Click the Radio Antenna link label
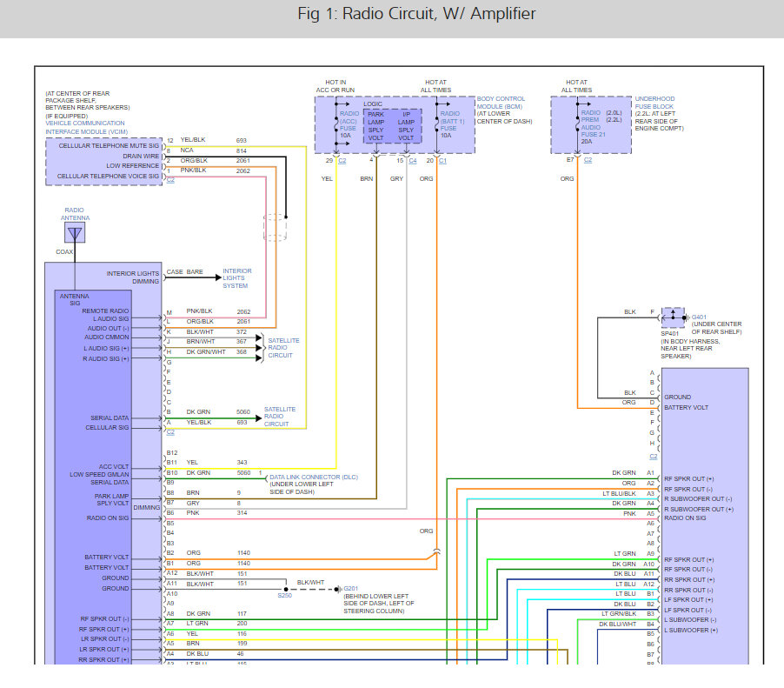Image resolution: width=784 pixels, height=688 pixels. point(75,214)
